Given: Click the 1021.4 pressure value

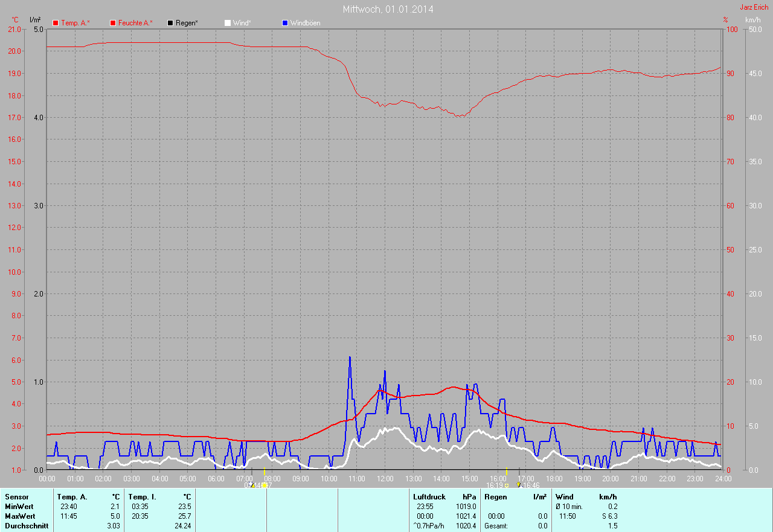Looking at the screenshot, I should (466, 516).
